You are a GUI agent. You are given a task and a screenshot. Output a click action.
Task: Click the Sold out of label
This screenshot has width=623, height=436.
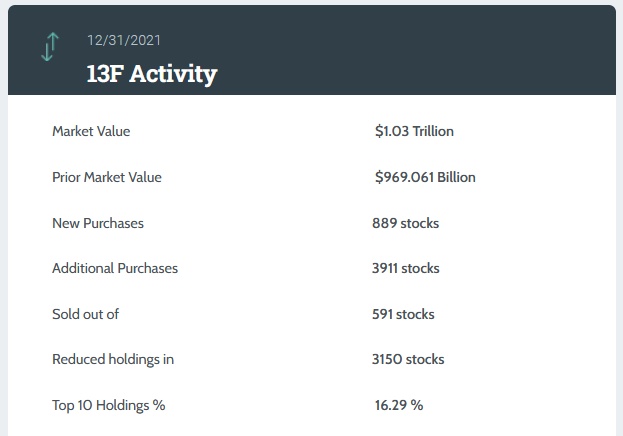[85, 314]
